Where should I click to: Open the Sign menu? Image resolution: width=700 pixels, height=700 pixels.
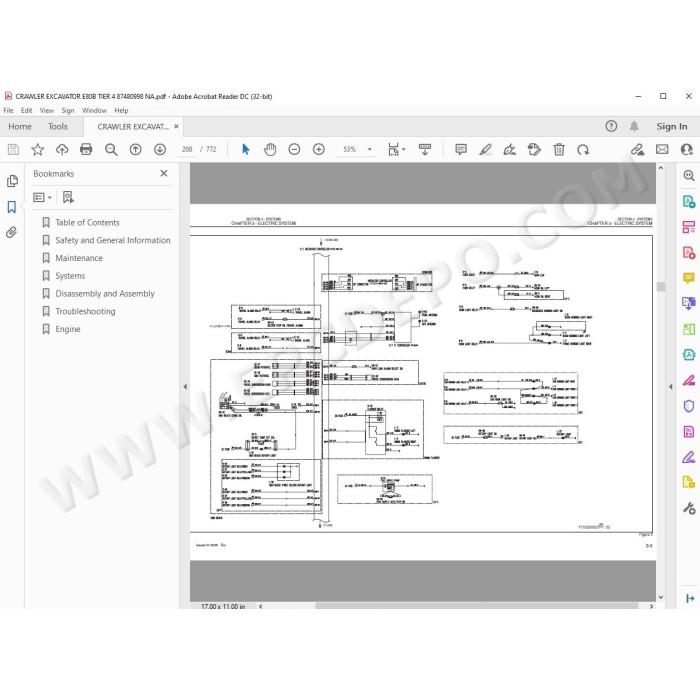[68, 110]
